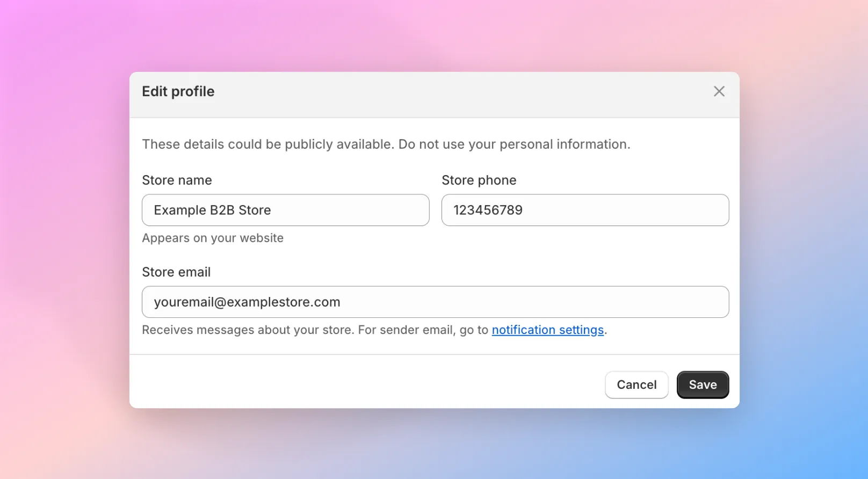Click the Store name input field
This screenshot has width=868, height=479.
point(286,210)
